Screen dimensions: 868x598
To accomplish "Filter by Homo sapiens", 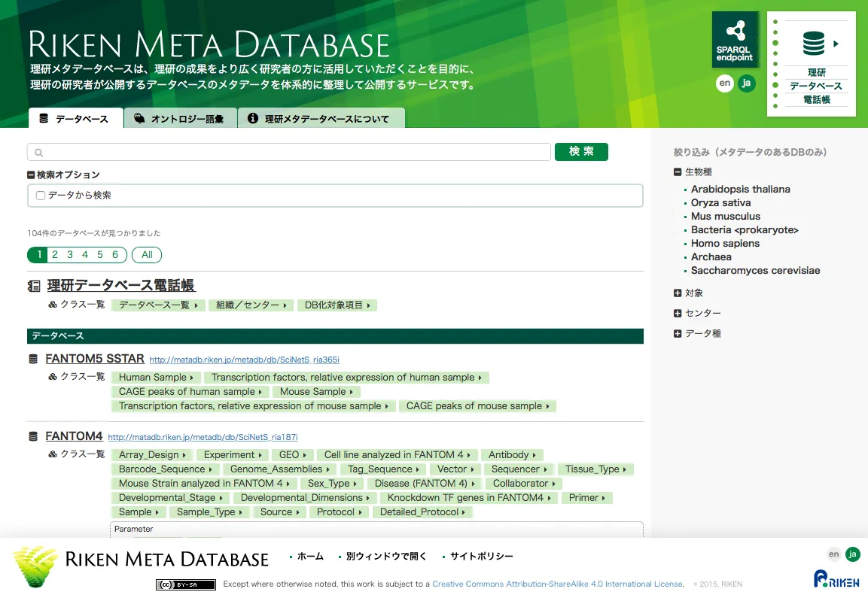I will click(x=725, y=244).
